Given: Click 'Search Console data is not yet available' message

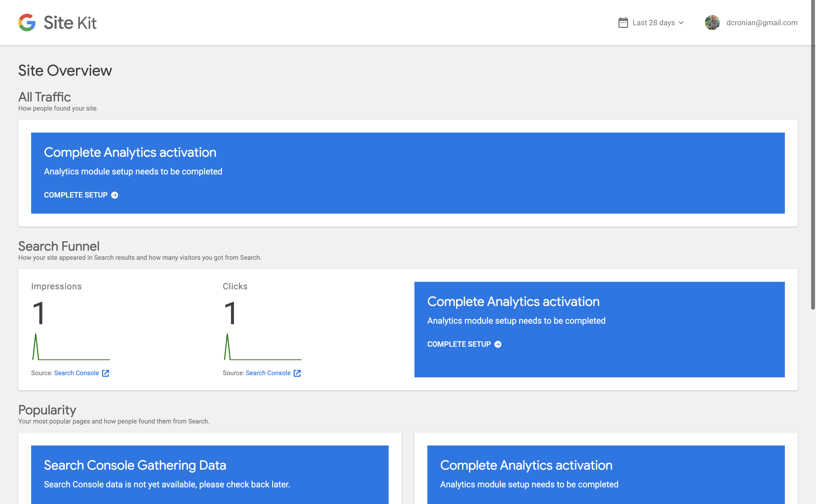Looking at the screenshot, I should 167,484.
